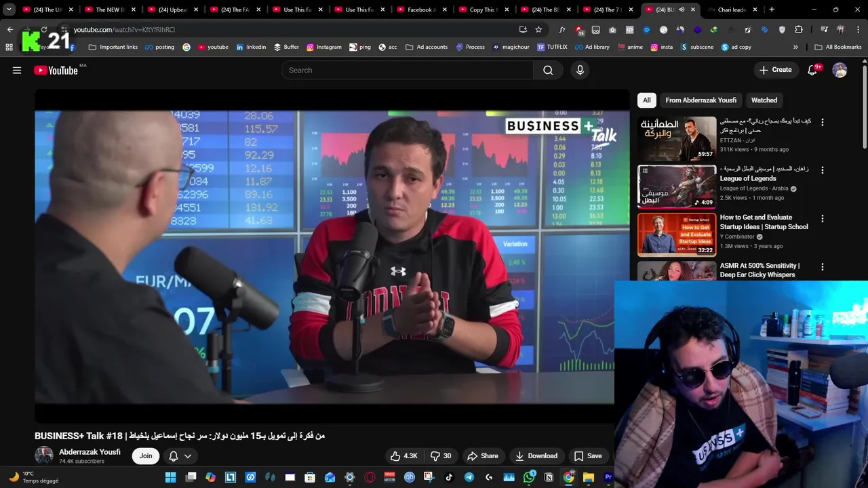The height and width of the screenshot is (488, 868).
Task: Open Telegram from the taskbar
Action: pyautogui.click(x=469, y=477)
